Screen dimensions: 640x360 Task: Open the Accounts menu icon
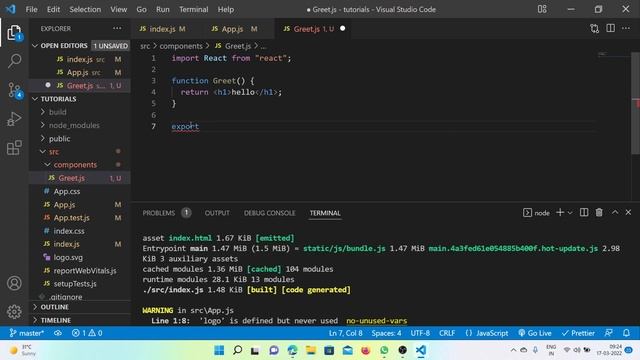[14, 283]
